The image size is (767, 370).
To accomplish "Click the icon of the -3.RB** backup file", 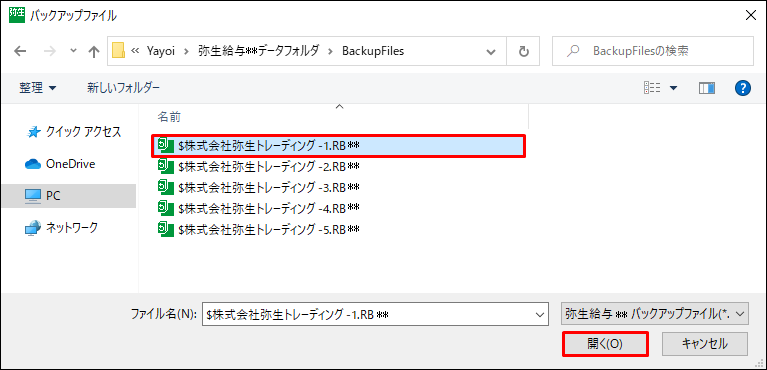I will coord(165,187).
